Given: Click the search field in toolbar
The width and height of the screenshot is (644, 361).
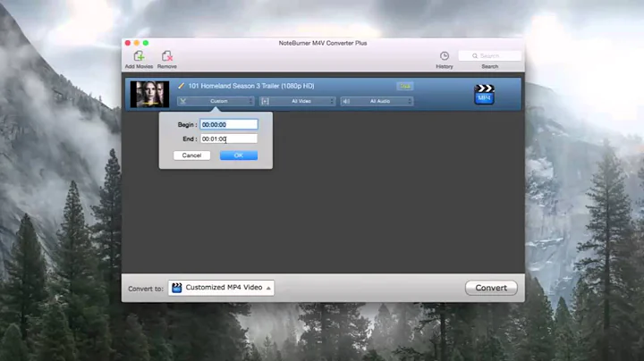Looking at the screenshot, I should 489,55.
